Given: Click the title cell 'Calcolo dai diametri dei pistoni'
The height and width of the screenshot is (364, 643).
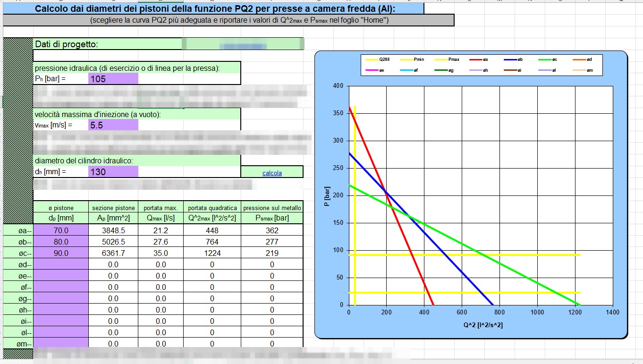Looking at the screenshot, I should 213,8.
